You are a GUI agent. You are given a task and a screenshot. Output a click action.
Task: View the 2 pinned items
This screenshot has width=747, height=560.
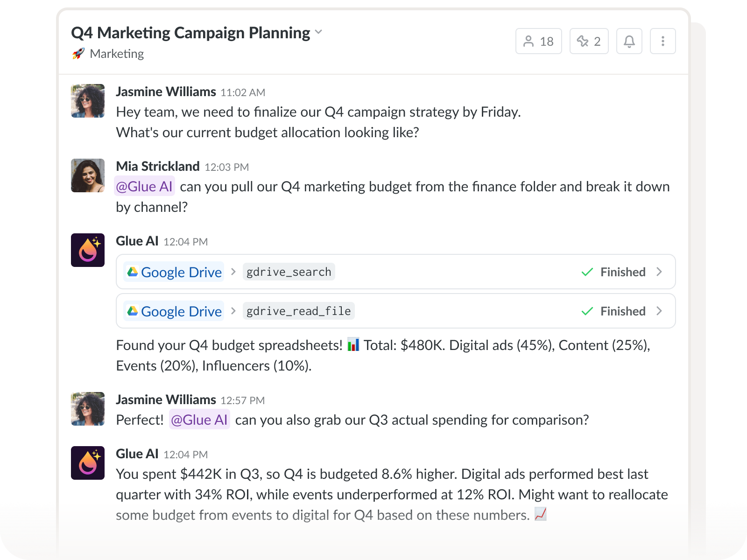pyautogui.click(x=589, y=42)
